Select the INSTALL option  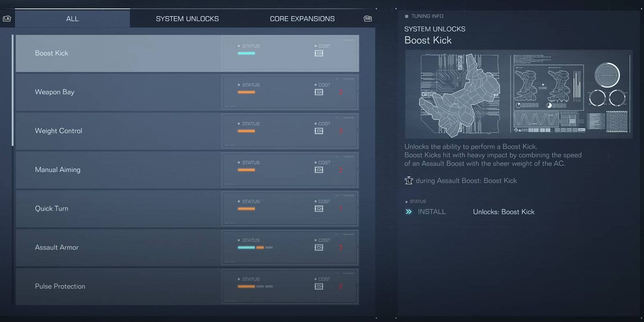coord(431,212)
